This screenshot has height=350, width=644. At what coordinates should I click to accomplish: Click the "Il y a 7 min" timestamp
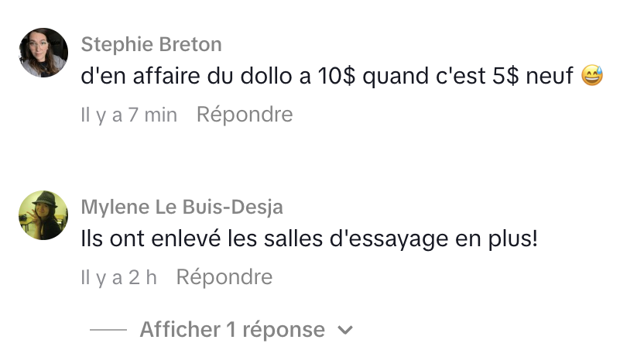[129, 115]
